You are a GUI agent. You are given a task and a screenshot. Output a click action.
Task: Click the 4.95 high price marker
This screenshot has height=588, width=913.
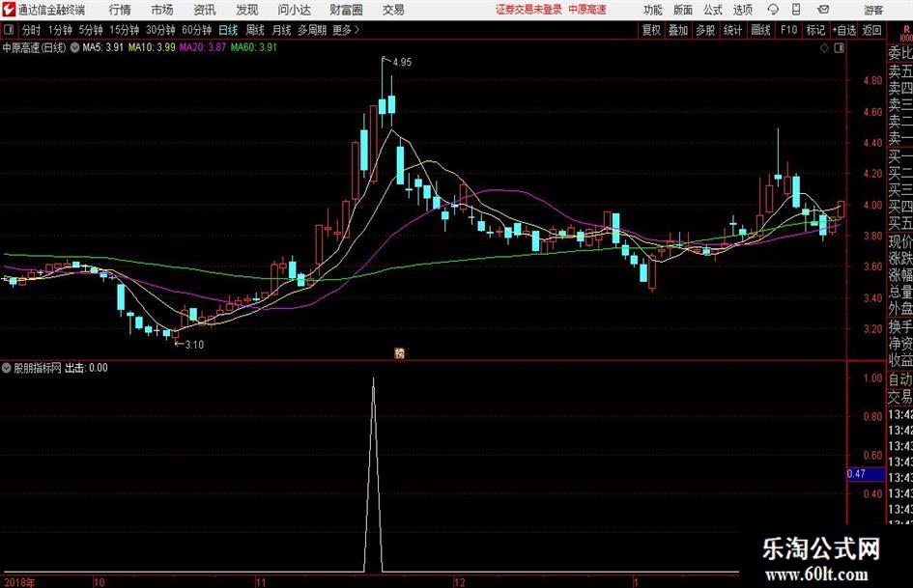click(x=402, y=63)
